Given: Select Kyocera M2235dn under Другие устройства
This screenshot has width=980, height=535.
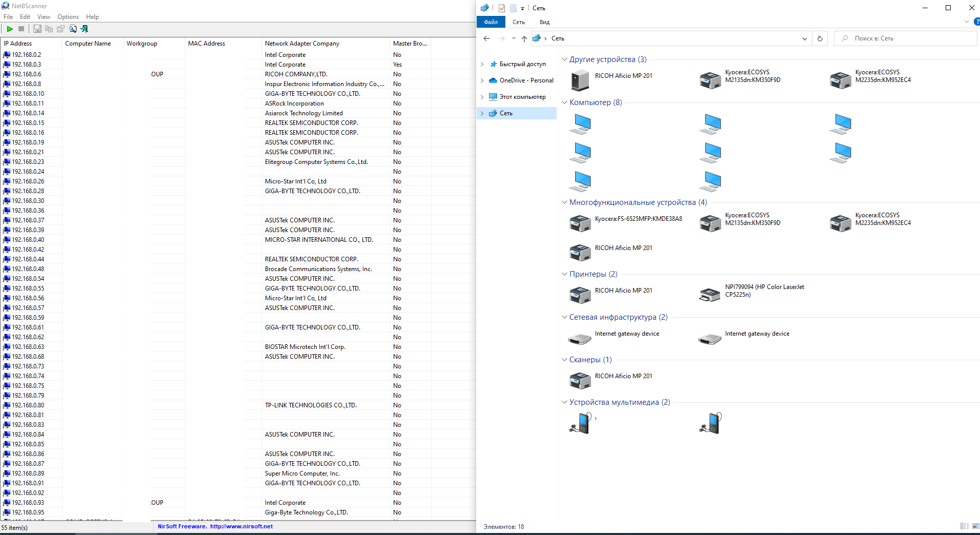Looking at the screenshot, I should [x=871, y=80].
